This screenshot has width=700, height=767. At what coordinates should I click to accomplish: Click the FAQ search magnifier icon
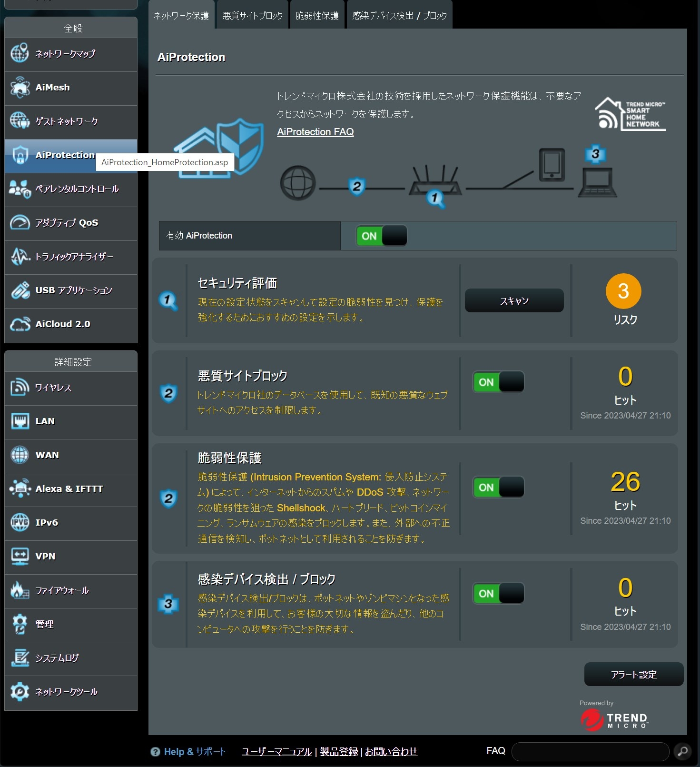pos(683,751)
